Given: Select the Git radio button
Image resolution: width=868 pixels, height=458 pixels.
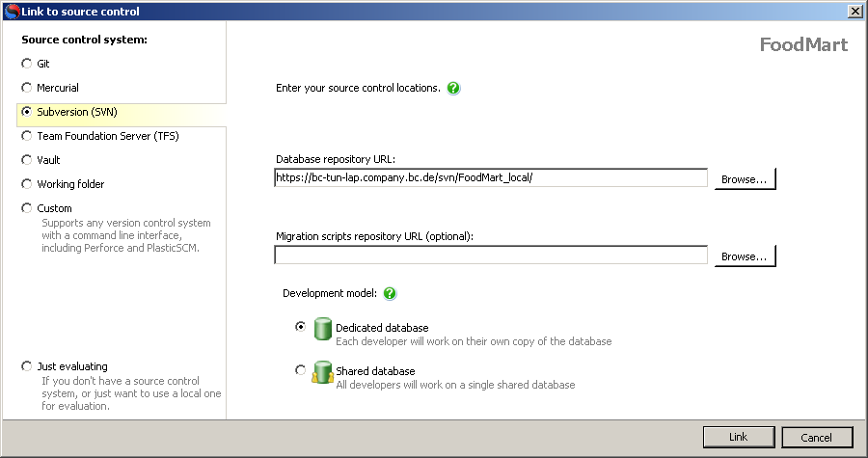Looking at the screenshot, I should (x=27, y=64).
